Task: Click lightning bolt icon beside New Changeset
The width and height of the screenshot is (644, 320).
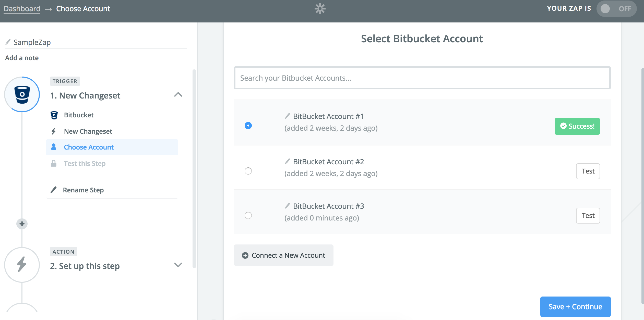Action: coord(54,131)
